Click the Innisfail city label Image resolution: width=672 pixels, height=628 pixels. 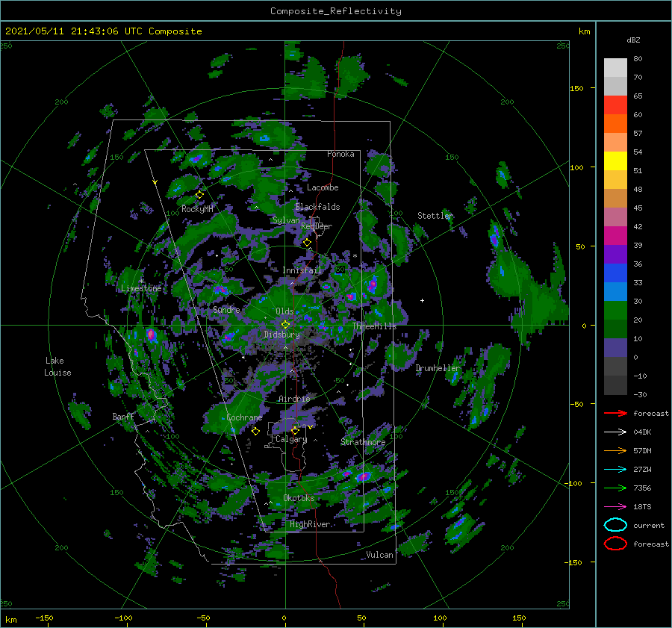(302, 270)
